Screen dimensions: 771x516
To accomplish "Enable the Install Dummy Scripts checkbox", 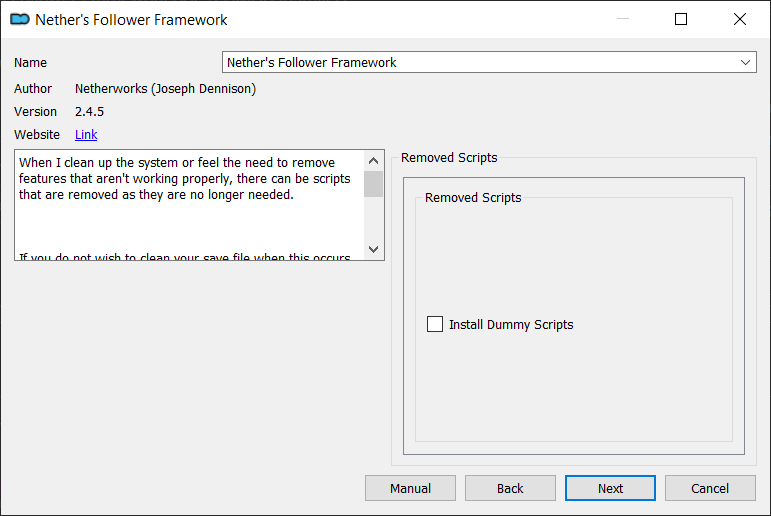I will coord(435,324).
